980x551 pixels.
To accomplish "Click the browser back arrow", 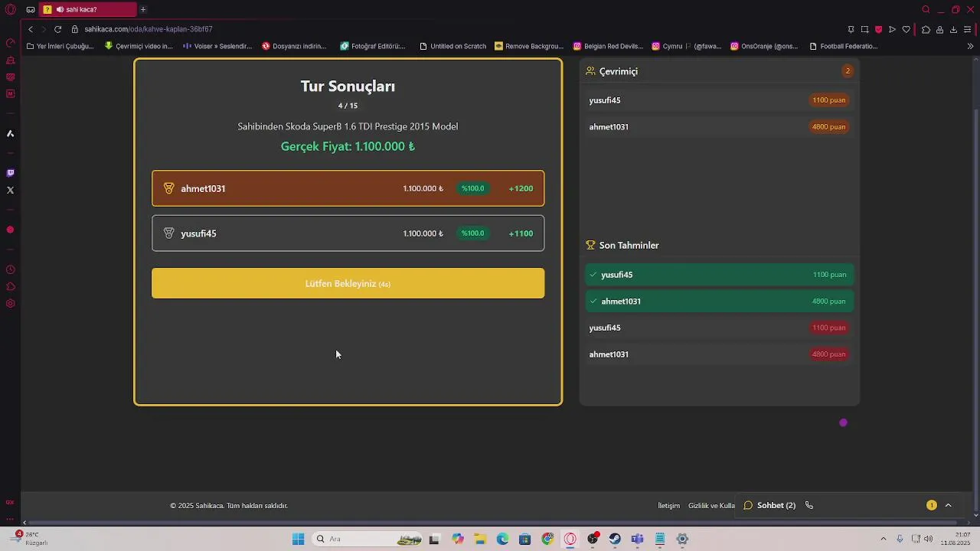I will tap(31, 29).
